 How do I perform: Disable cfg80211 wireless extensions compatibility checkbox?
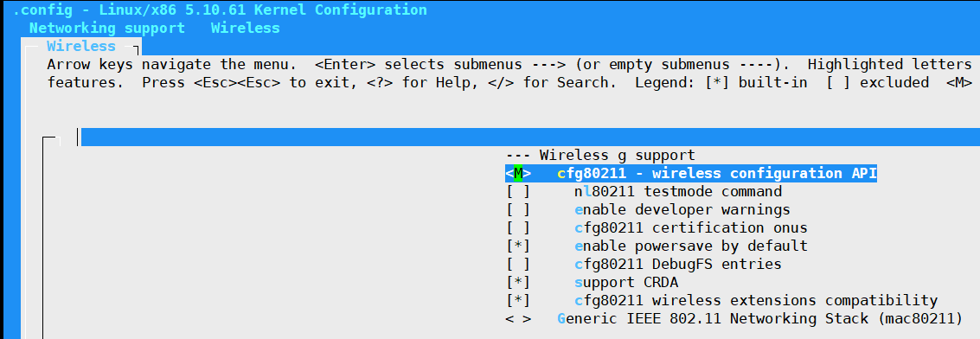518,300
